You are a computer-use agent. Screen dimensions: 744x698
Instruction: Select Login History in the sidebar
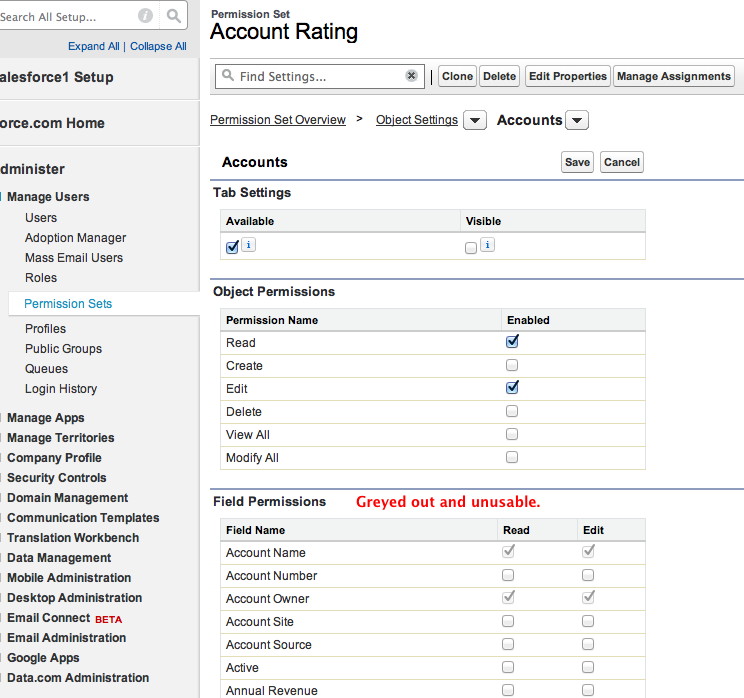(x=61, y=389)
